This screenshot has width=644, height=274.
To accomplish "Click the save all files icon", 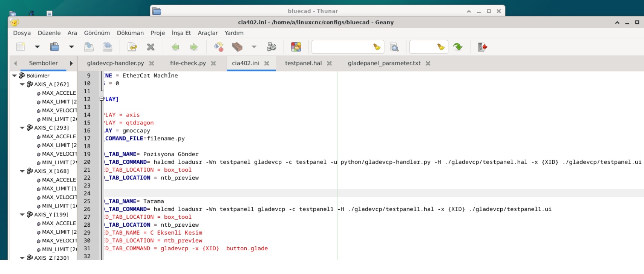I will click(x=107, y=47).
